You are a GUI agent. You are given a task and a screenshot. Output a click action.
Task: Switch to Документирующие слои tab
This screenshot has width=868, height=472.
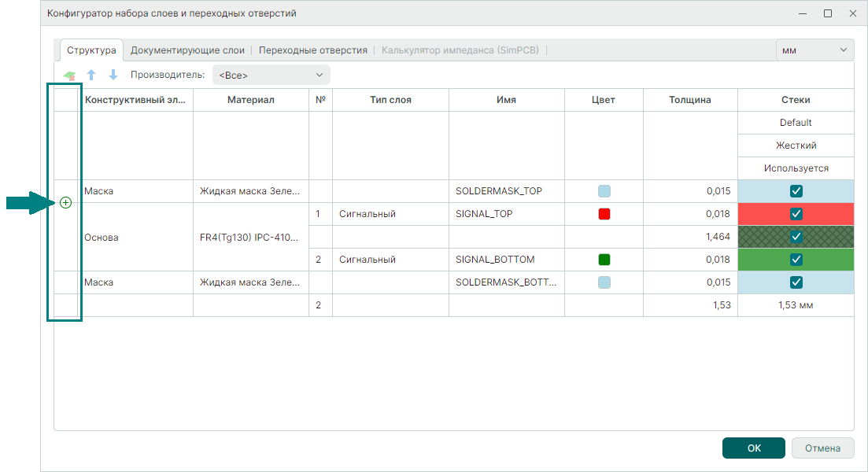[x=187, y=50]
